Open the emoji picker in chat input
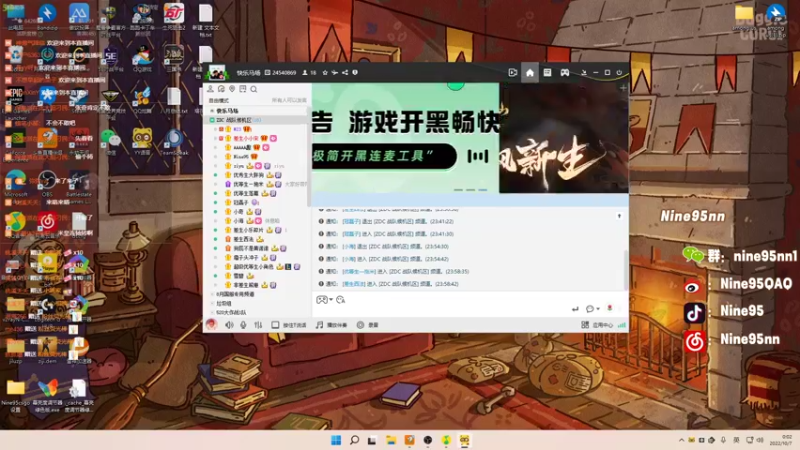The image size is (800, 450). (341, 300)
